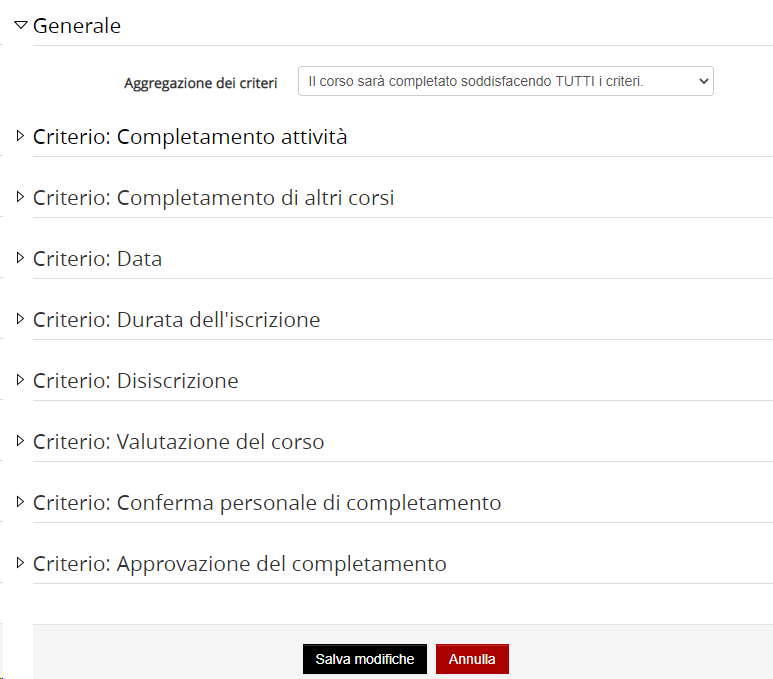Open the Aggregazione dei criteri dropdown

pyautogui.click(x=506, y=81)
